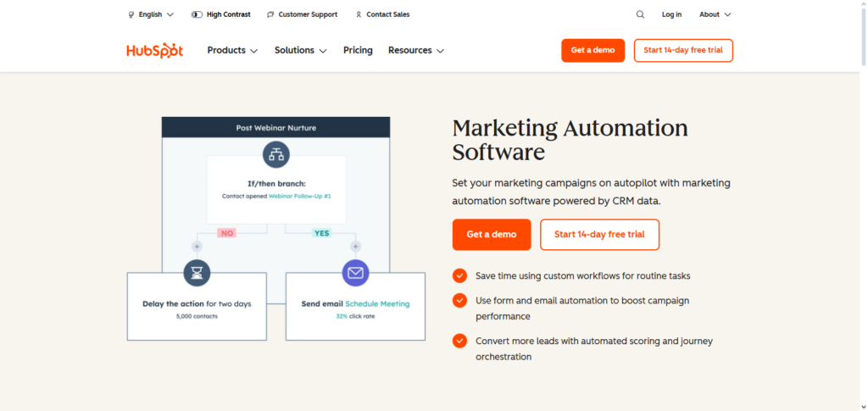Click plus node under YES branch

tap(355, 246)
